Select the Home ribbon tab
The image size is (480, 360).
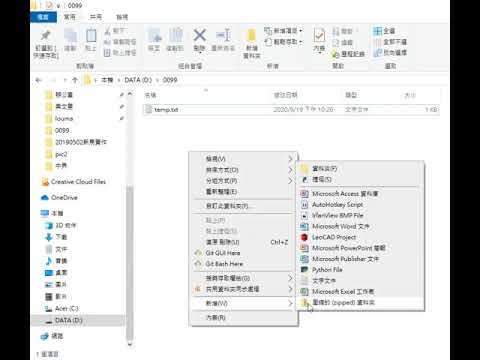pyautogui.click(x=70, y=17)
